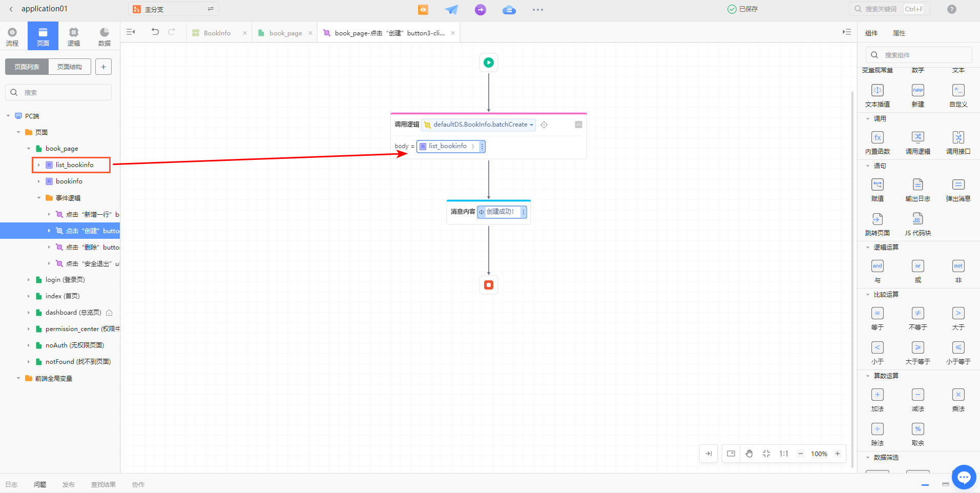980x493 pixels.
Task: Select the 页面列表 toggle
Action: pyautogui.click(x=27, y=67)
